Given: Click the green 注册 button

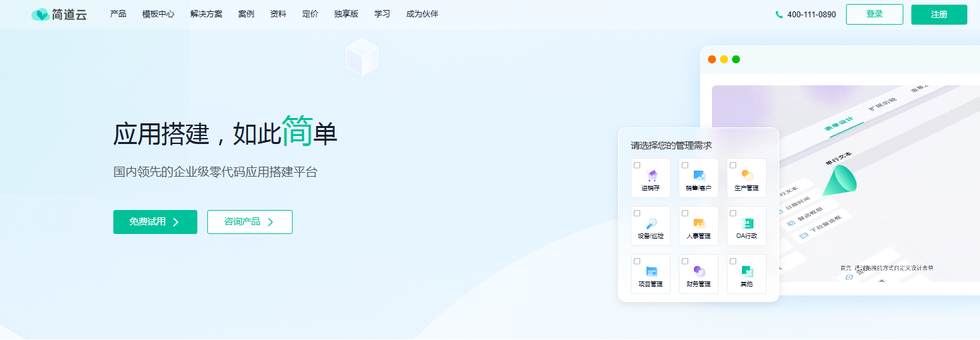Looking at the screenshot, I should (939, 14).
